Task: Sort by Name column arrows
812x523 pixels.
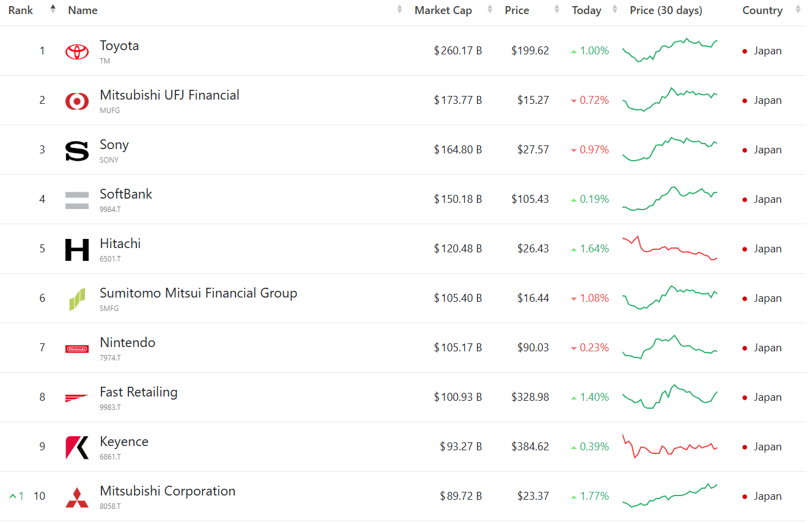Action: pos(400,9)
